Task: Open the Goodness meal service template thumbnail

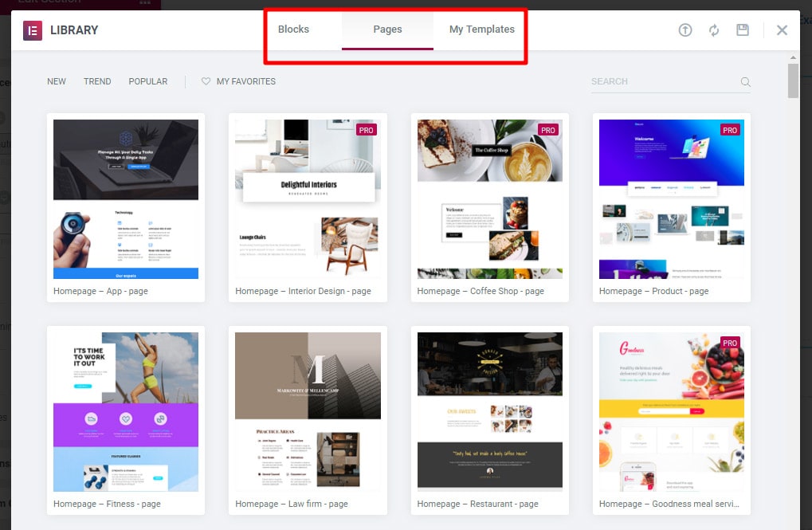Action: click(x=672, y=412)
